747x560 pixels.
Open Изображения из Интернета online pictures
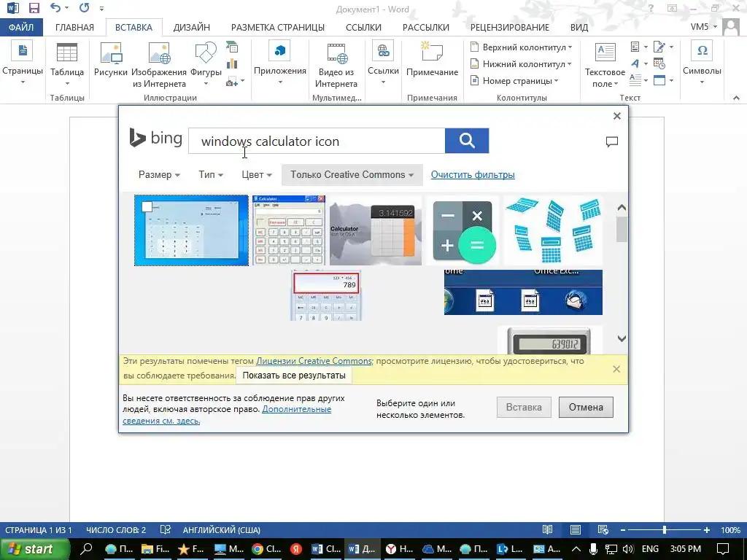pyautogui.click(x=158, y=65)
